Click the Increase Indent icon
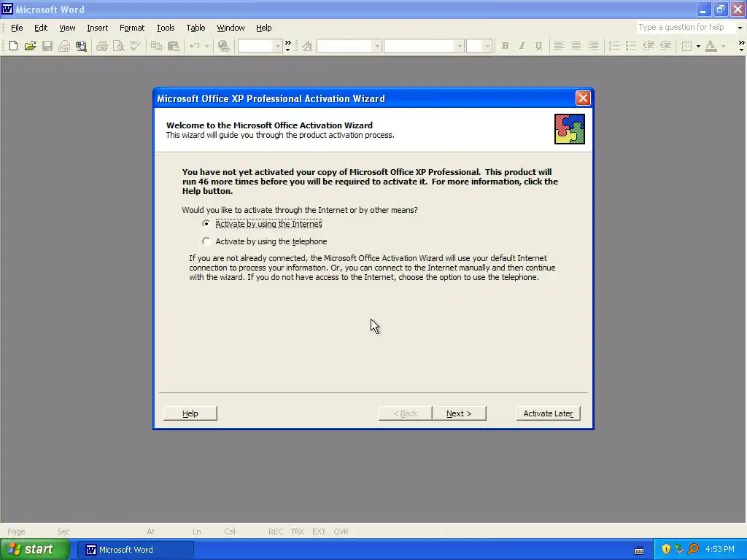 click(665, 46)
